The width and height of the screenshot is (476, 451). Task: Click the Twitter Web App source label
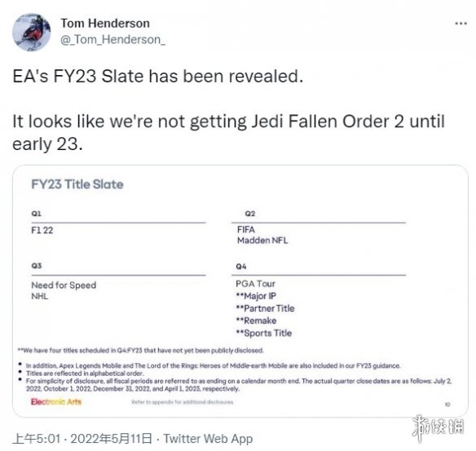pos(208,439)
